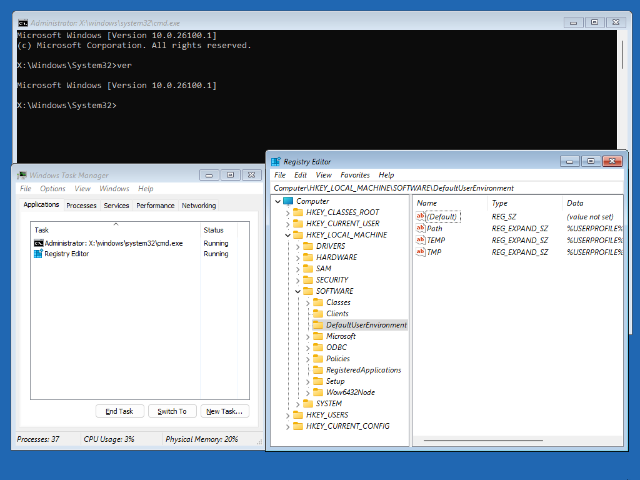
Task: Expand HKEY_USERS in the tree
Action: click(x=288, y=416)
